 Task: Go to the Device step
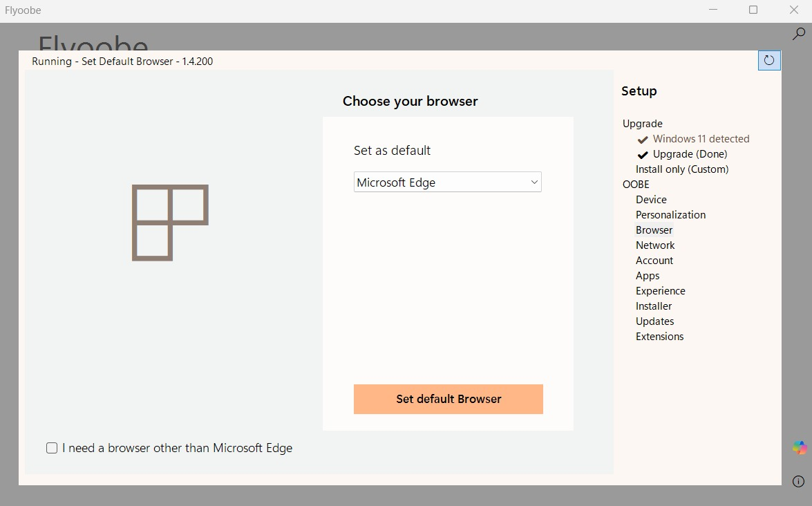click(x=651, y=199)
